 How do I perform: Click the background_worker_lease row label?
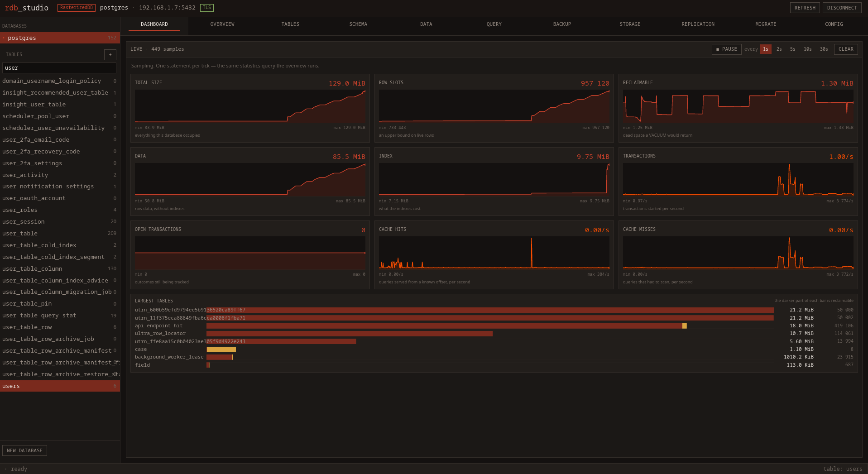coord(169,357)
